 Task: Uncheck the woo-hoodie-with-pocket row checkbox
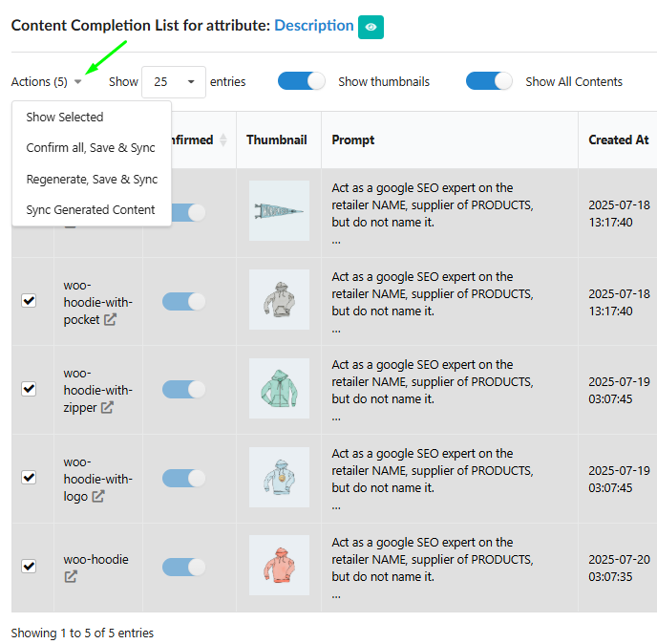(x=29, y=300)
